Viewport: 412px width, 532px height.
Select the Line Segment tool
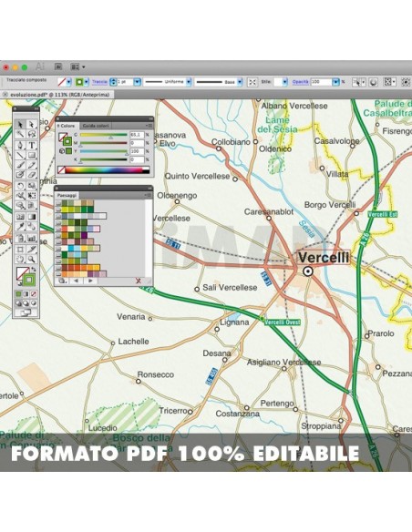tap(20, 156)
